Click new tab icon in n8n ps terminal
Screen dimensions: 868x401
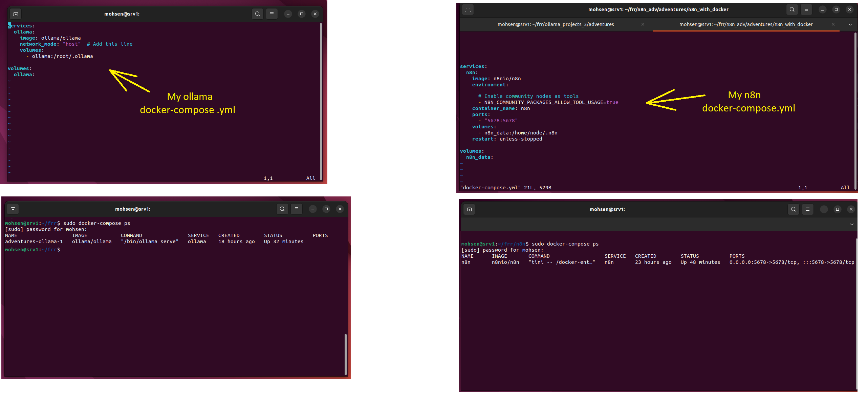469,209
